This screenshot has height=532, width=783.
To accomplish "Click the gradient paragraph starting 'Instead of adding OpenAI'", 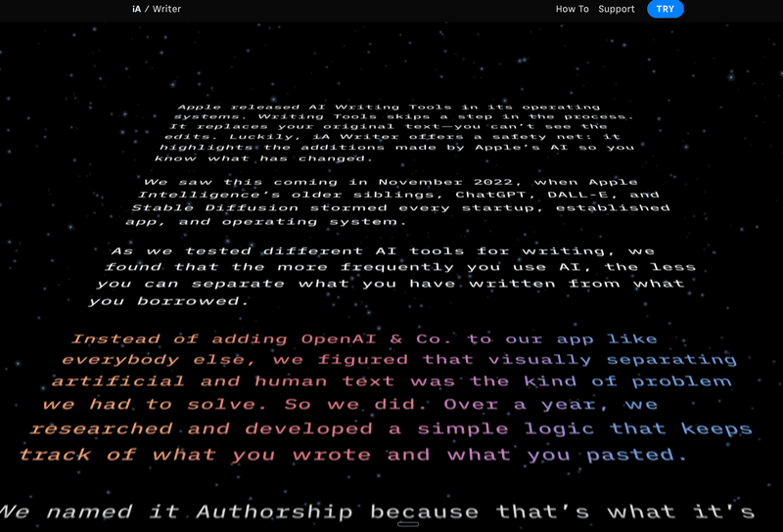I will tap(386, 396).
